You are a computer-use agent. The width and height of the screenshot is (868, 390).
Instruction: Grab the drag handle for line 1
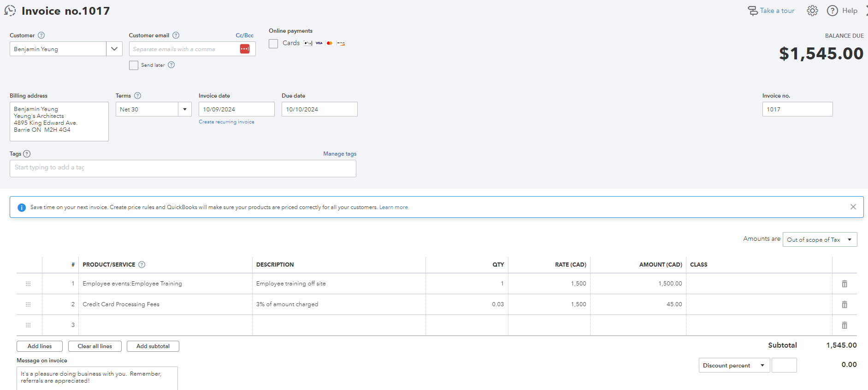pos(28,284)
